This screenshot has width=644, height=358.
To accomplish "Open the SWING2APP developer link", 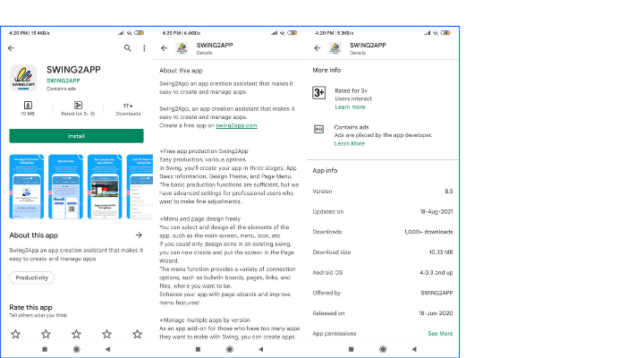I will pos(64,81).
